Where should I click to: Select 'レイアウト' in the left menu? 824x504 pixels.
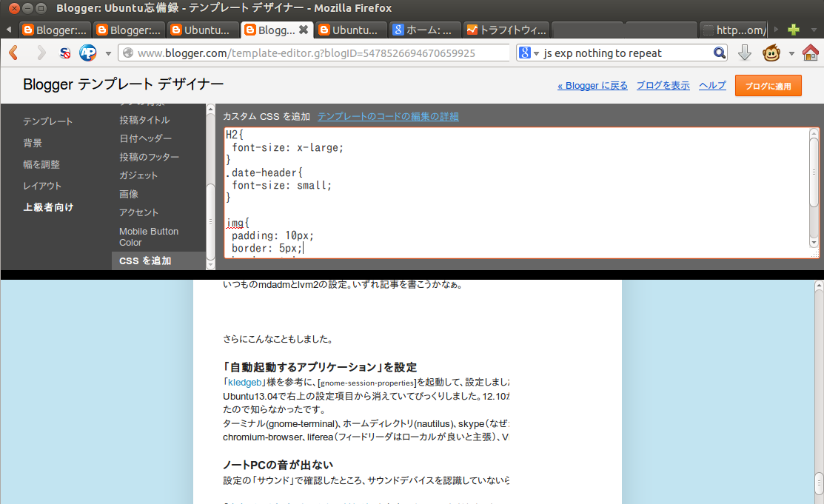[x=42, y=186]
